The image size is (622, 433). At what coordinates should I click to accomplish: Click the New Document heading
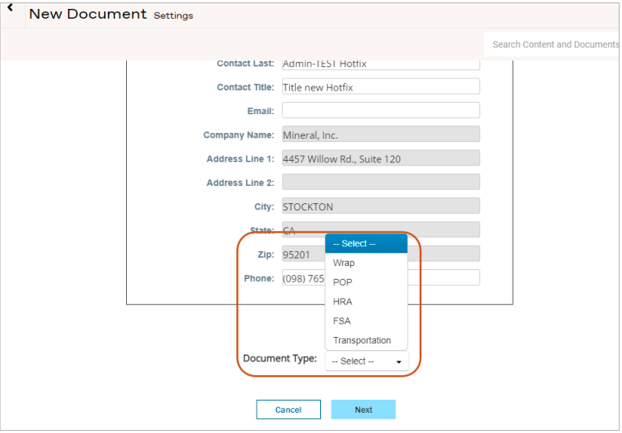coord(88,14)
